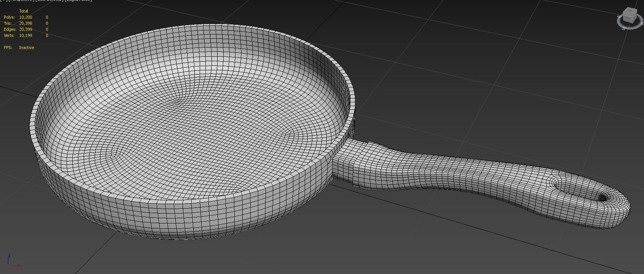The width and height of the screenshot is (644, 274).
Task: Click the ViewCube front-facing side face
Action: [x=628, y=19]
